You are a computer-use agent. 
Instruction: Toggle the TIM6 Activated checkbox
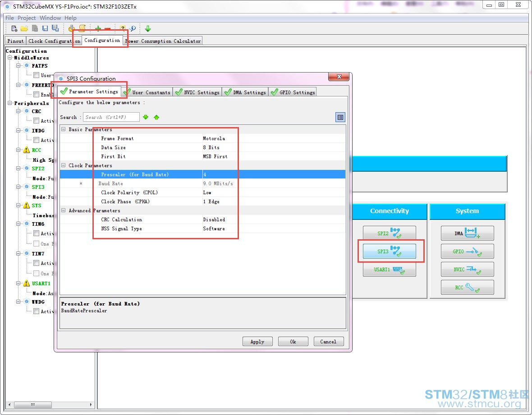[37, 233]
